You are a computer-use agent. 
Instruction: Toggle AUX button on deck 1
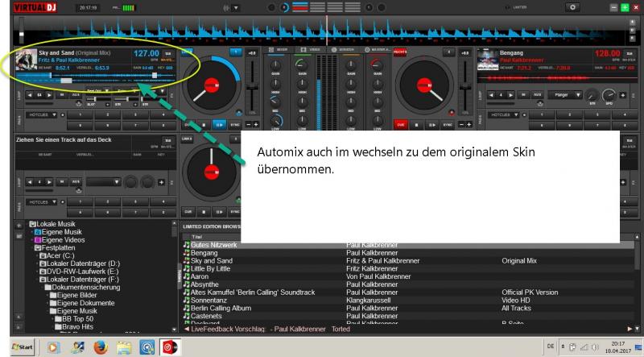[76, 95]
